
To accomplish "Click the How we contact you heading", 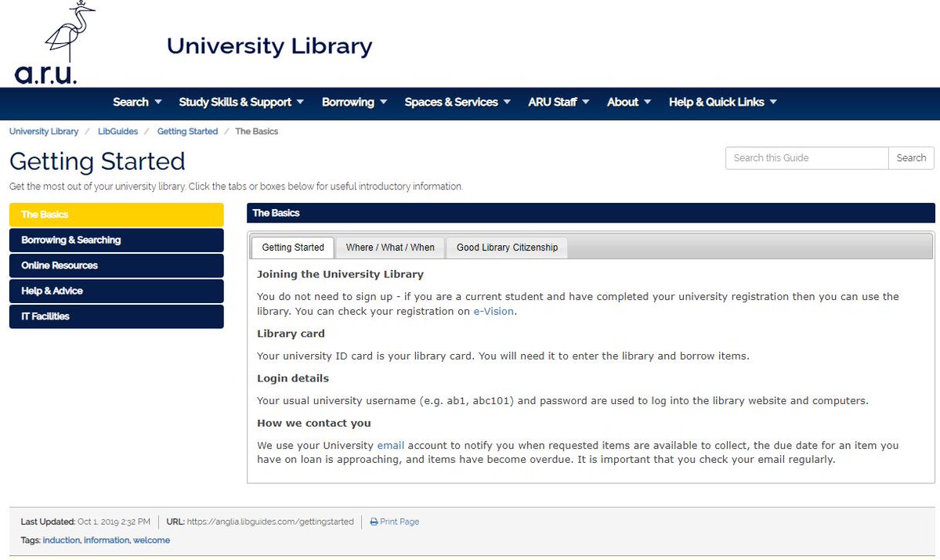I will pos(314,423).
